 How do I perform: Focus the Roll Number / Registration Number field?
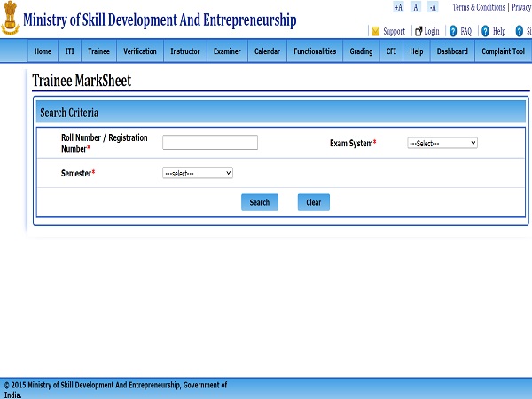coord(210,143)
